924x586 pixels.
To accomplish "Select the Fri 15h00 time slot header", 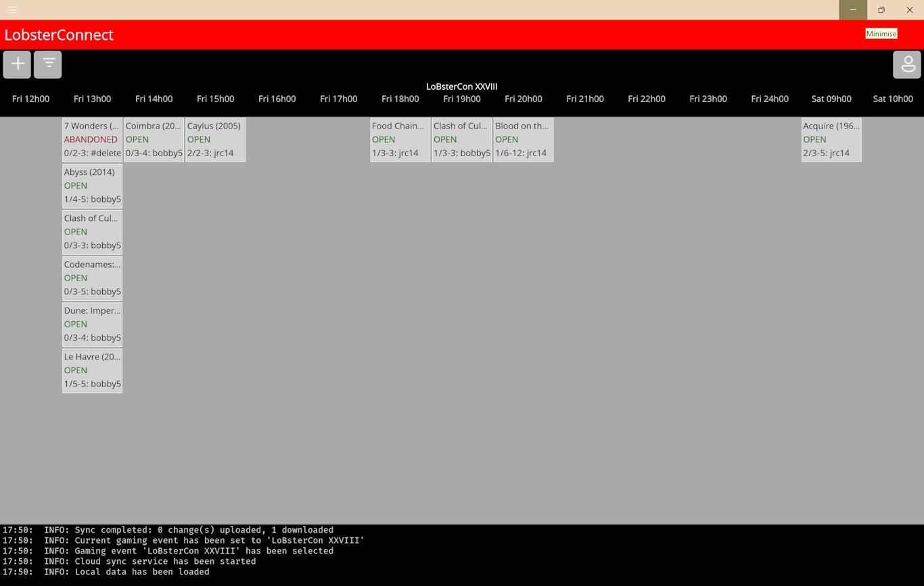I will tap(215, 99).
